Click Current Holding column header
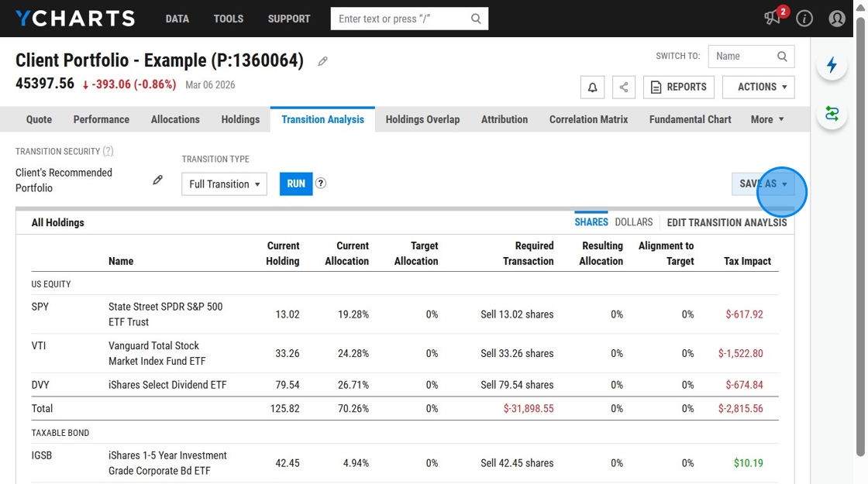This screenshot has height=484, width=868. (x=282, y=253)
